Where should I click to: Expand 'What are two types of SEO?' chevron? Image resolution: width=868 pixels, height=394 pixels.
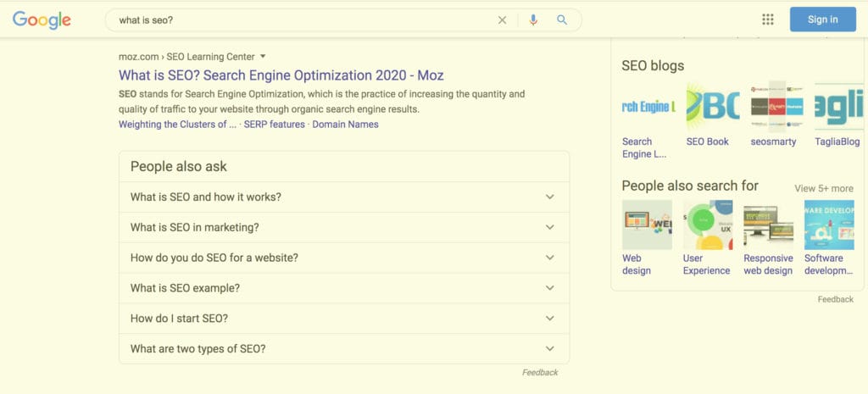[x=549, y=349]
